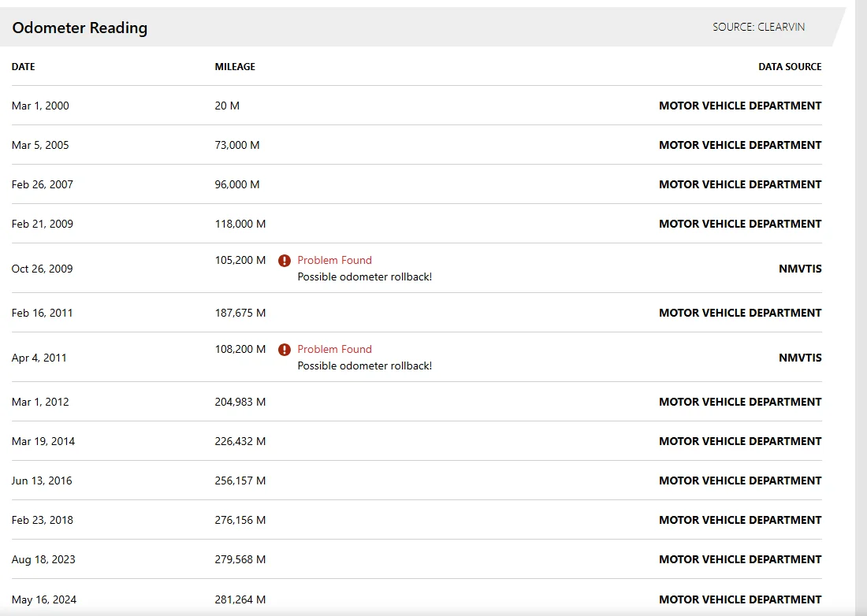Select the 276,156 M mileage value
Image resolution: width=867 pixels, height=616 pixels.
240,520
